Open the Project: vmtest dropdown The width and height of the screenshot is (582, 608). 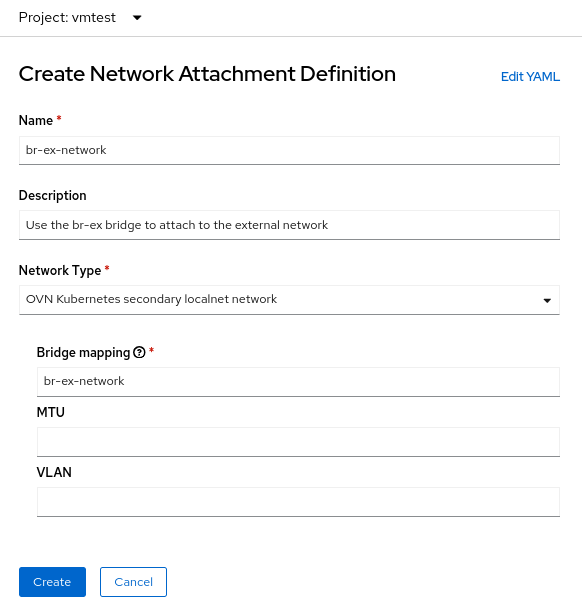point(80,17)
